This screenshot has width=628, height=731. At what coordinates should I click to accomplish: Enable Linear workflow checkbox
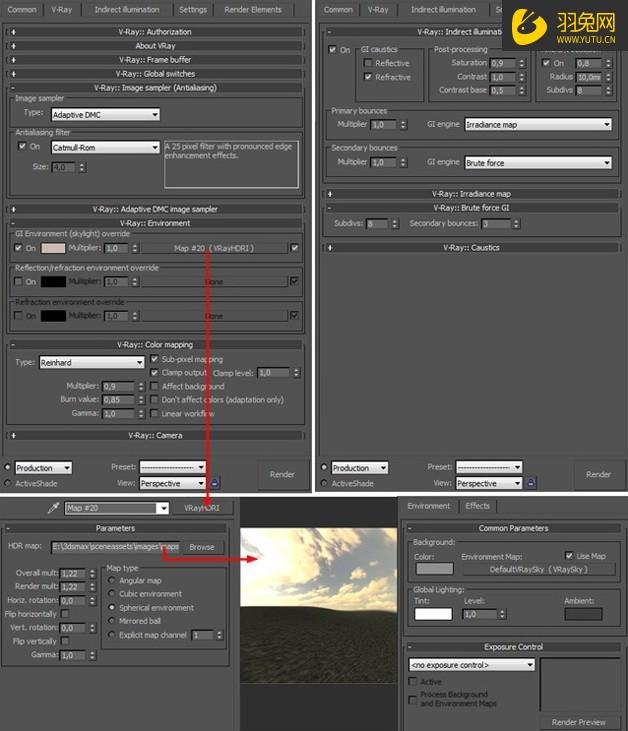coord(154,413)
